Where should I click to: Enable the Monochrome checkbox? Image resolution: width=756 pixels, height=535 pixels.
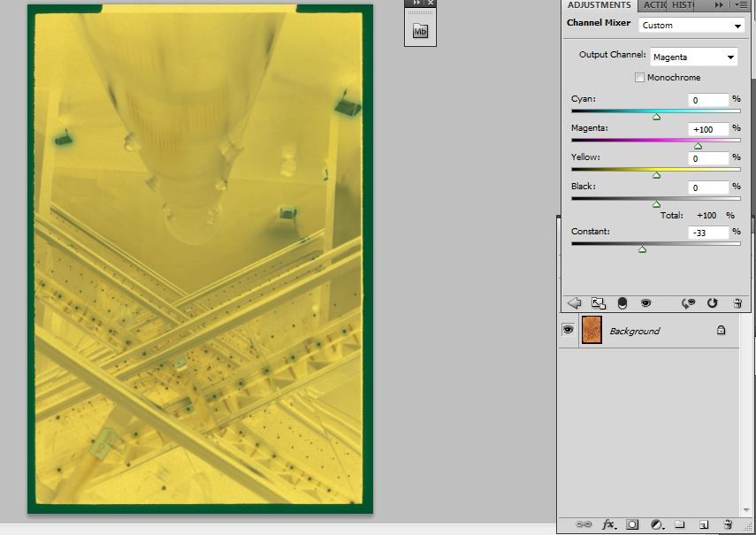639,78
